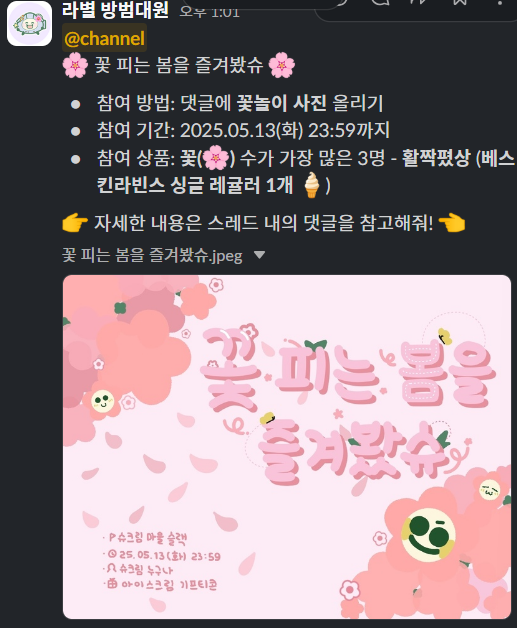
Task: Save the message with the bookmark icon
Action: click(x=461, y=2)
